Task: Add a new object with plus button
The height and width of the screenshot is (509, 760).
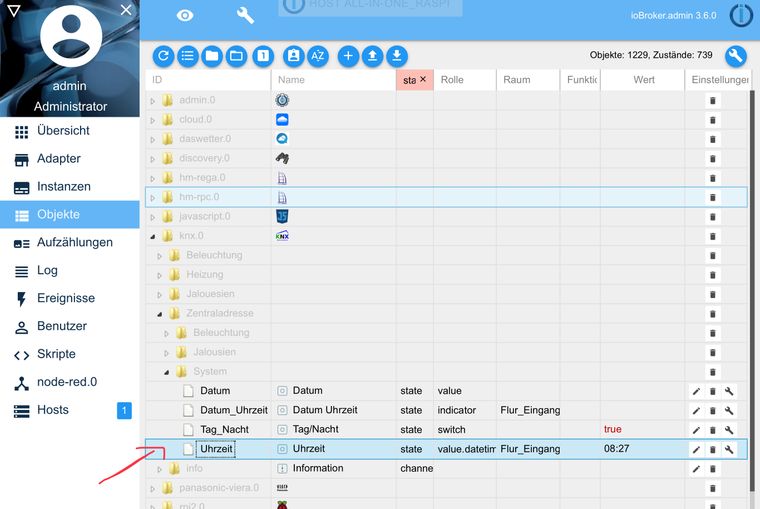Action: (348, 56)
